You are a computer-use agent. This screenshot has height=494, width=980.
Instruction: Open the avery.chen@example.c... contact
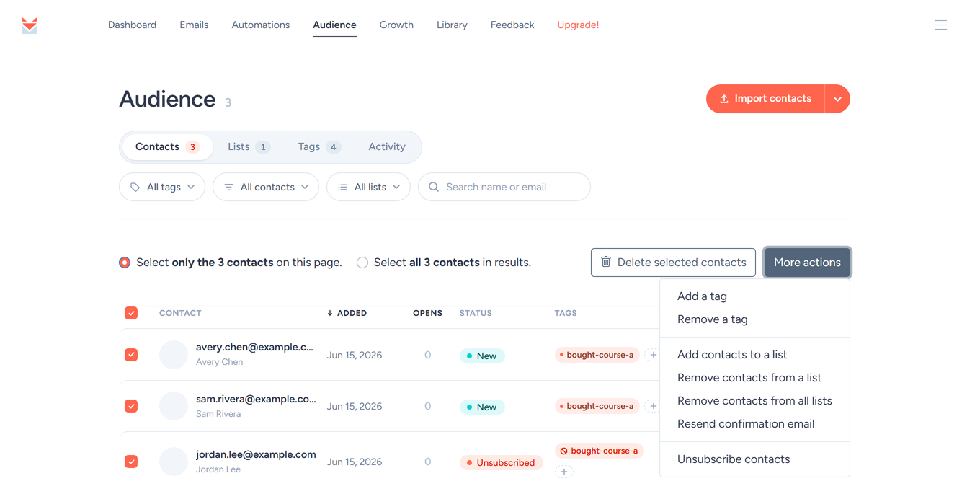254,347
